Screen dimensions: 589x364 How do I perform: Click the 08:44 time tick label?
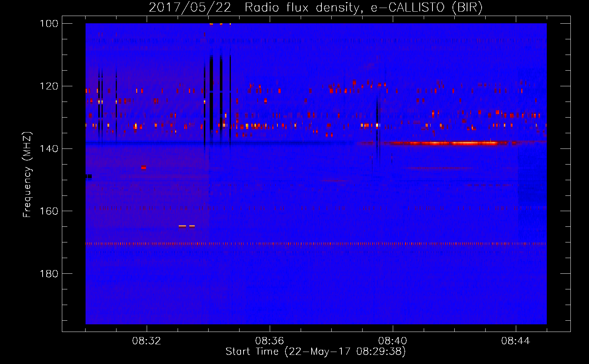pyautogui.click(x=516, y=341)
